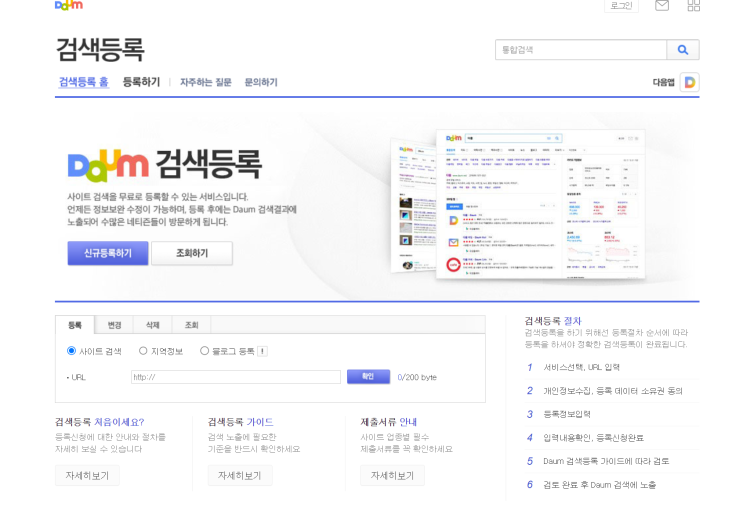Click the 로그인 button
The height and width of the screenshot is (507, 743).
[x=621, y=6]
